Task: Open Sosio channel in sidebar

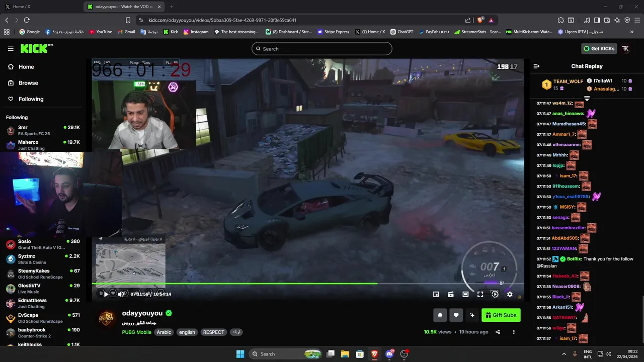Action: (42, 245)
